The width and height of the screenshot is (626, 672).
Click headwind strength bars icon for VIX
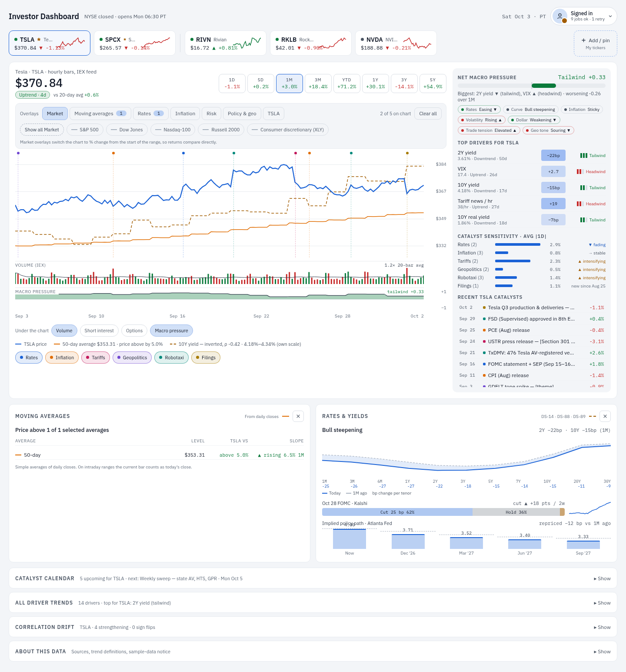click(580, 172)
